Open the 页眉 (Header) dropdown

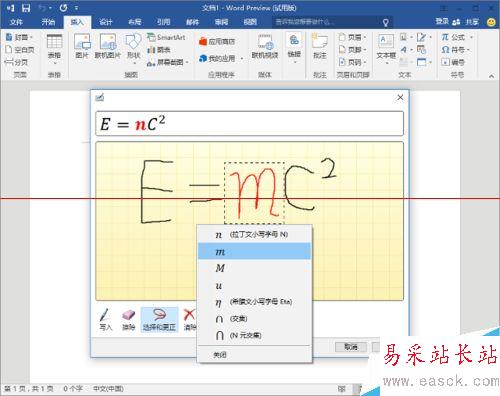(x=353, y=37)
